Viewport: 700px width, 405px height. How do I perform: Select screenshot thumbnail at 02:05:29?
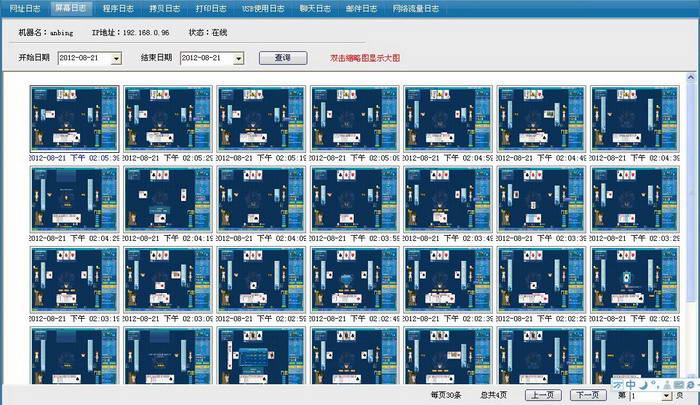pyautogui.click(x=168, y=119)
